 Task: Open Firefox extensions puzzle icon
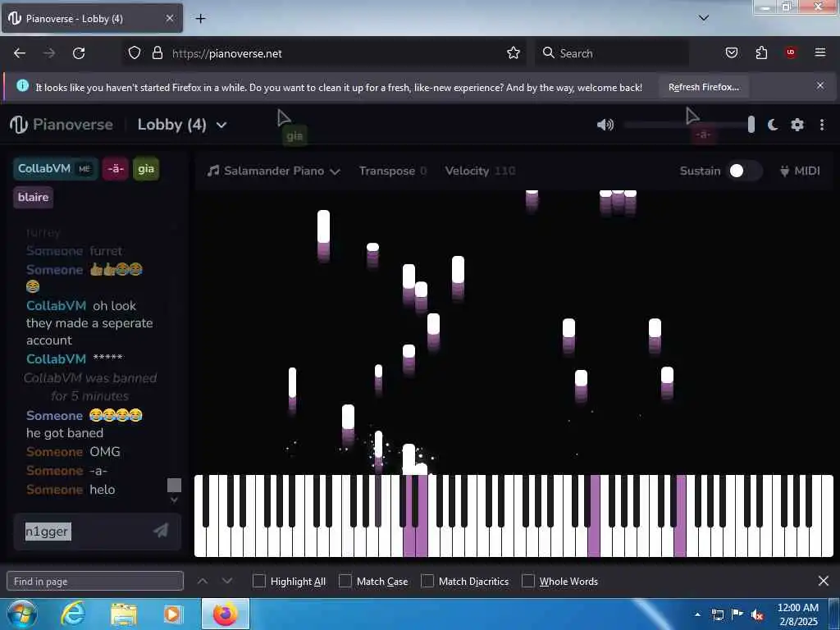761,52
